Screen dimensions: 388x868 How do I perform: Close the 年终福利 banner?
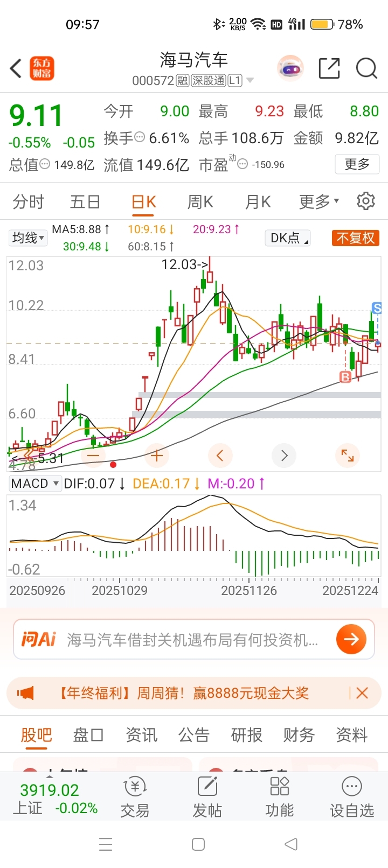coord(362,693)
